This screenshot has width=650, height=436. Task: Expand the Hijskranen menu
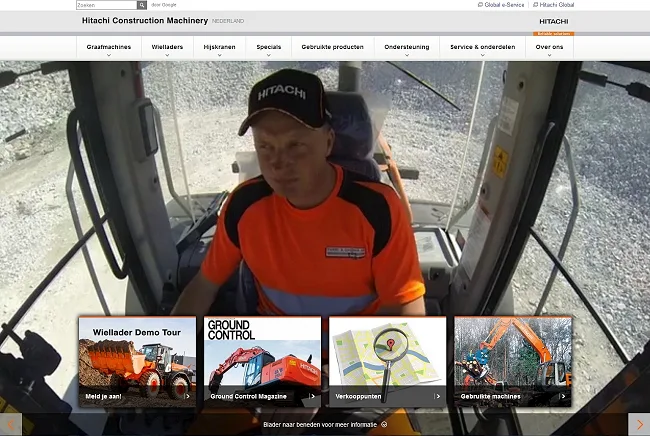218,48
